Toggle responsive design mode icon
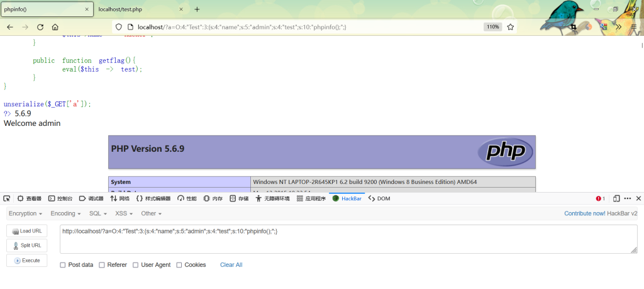 (616, 198)
